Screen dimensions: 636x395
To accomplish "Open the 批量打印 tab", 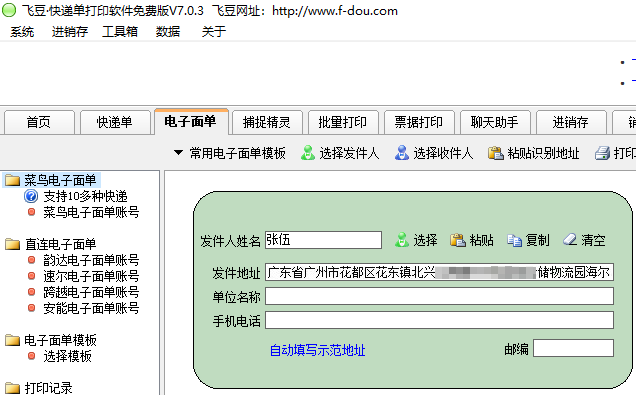I will [343, 122].
